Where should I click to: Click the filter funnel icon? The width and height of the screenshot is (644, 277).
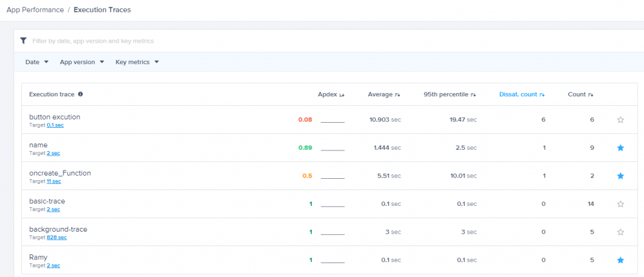[x=23, y=41]
